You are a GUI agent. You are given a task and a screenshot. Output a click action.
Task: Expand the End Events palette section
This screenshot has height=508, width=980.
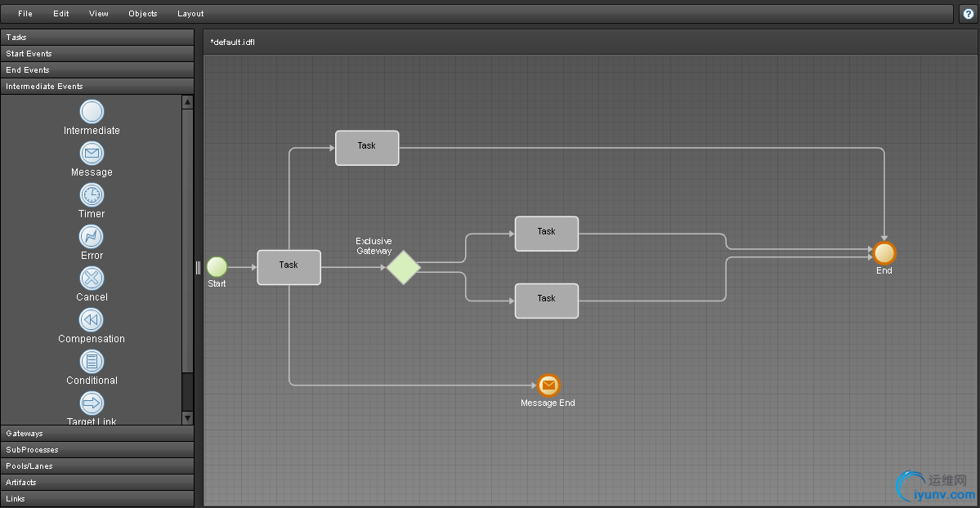(97, 70)
